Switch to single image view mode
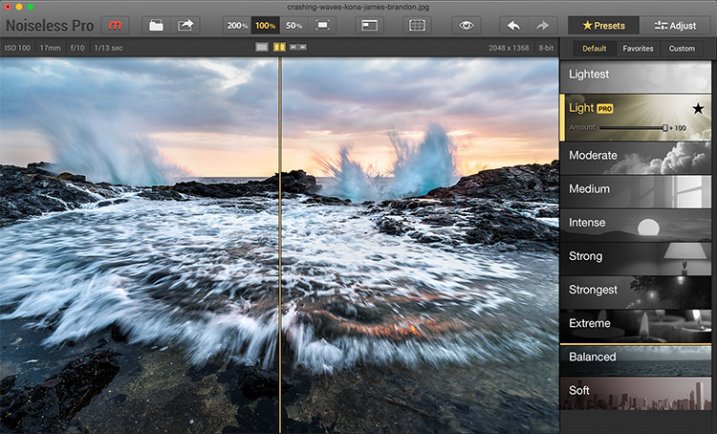Viewport: 717px width, 434px height. pos(262,47)
